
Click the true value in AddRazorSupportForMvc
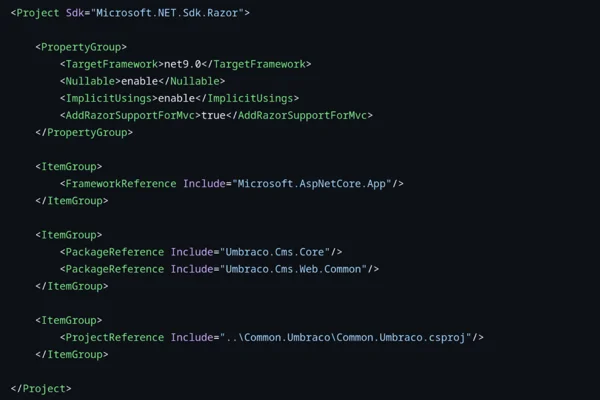[x=213, y=115]
